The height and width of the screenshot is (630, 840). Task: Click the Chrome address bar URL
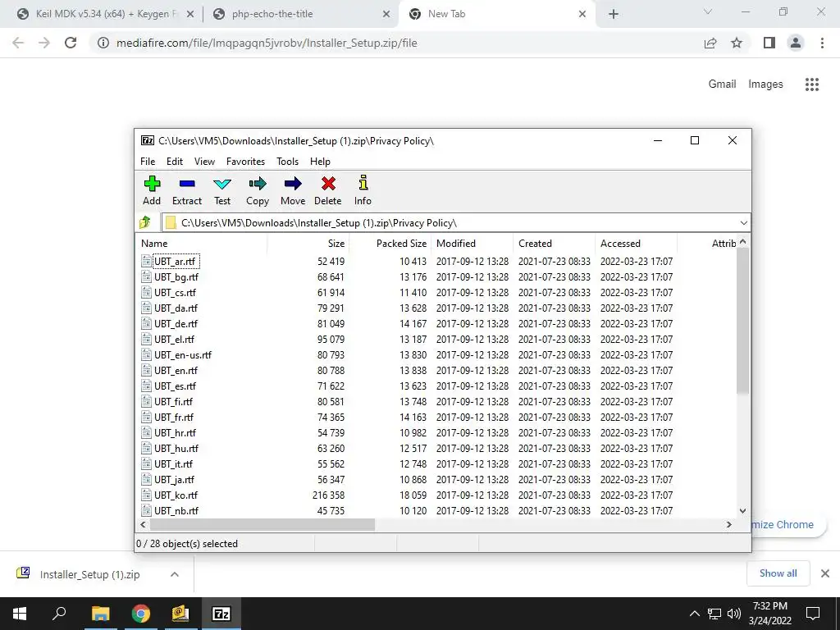pyautogui.click(x=267, y=43)
